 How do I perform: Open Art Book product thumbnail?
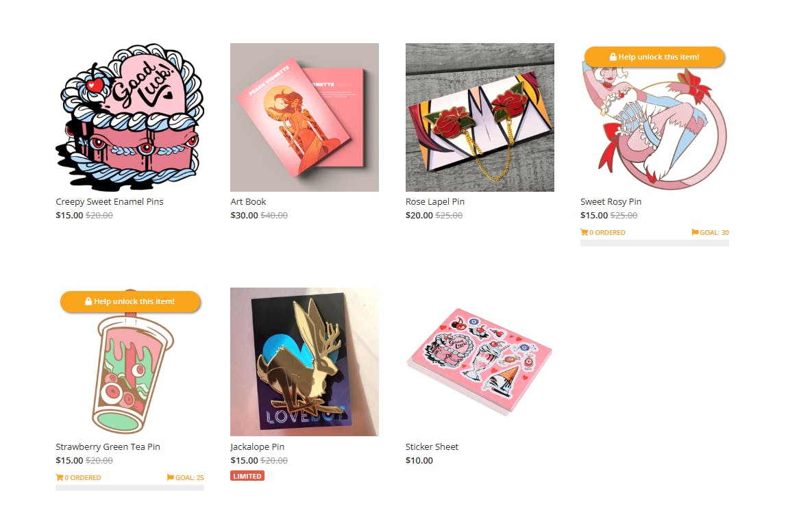click(x=304, y=118)
